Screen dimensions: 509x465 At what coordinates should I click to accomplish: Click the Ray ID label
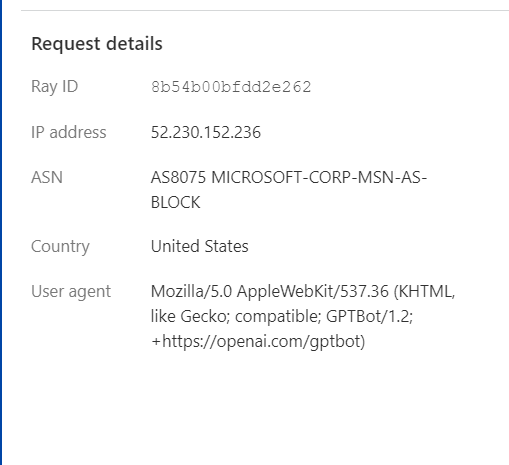[55, 87]
